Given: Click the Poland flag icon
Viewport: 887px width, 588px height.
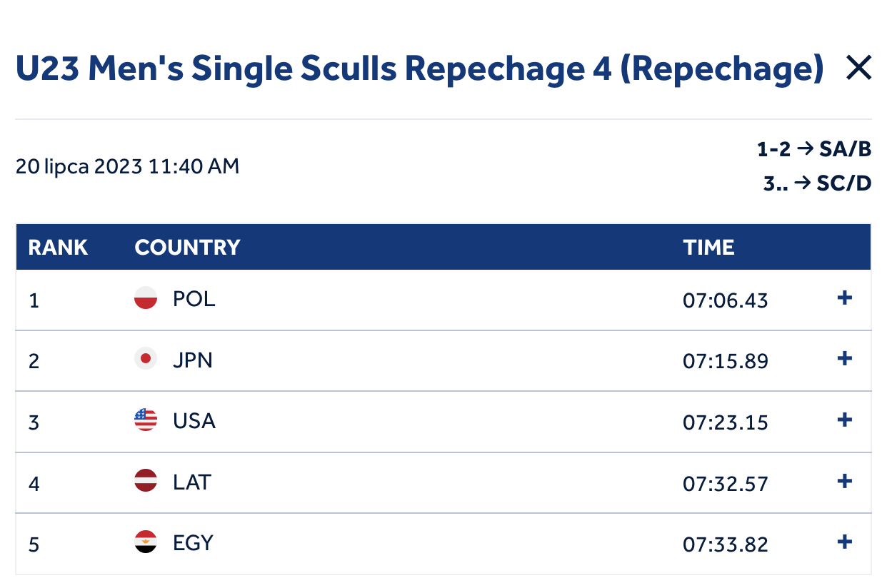Looking at the screenshot, I should click(146, 298).
